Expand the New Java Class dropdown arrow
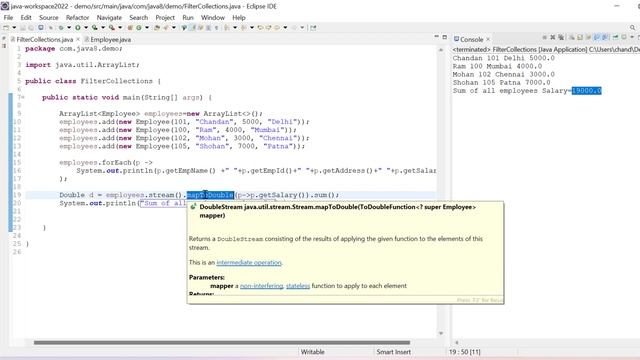This screenshot has height=360, width=640. click(x=147, y=28)
